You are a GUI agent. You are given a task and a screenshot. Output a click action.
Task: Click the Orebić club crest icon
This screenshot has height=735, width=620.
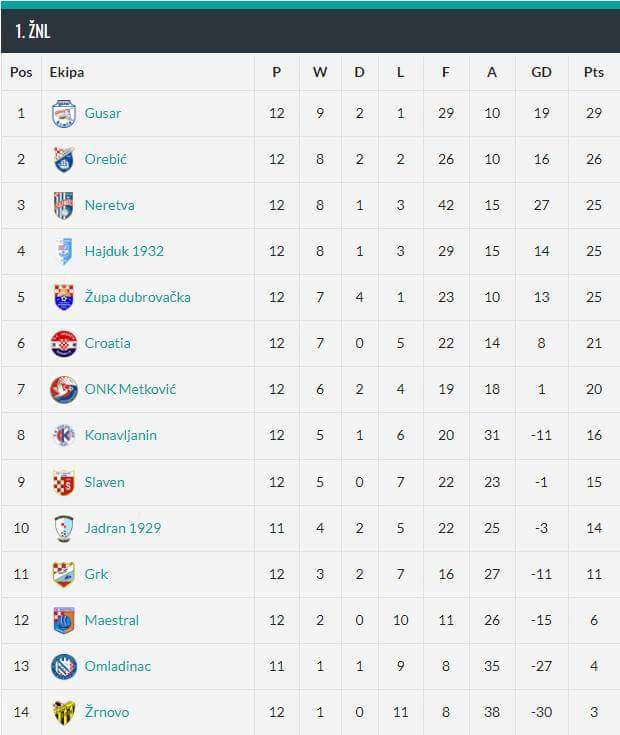64,160
